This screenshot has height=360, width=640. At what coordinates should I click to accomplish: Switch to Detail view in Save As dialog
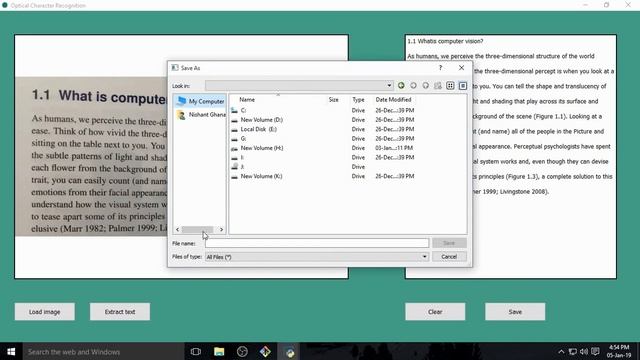point(462,85)
